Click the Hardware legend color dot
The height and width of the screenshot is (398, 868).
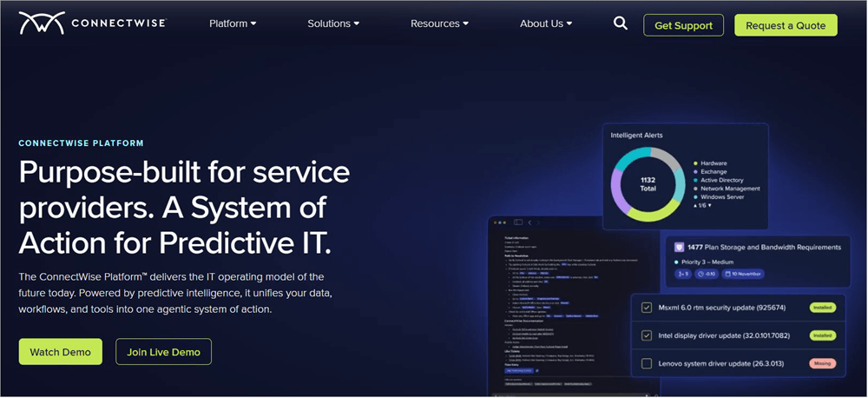[x=695, y=163]
